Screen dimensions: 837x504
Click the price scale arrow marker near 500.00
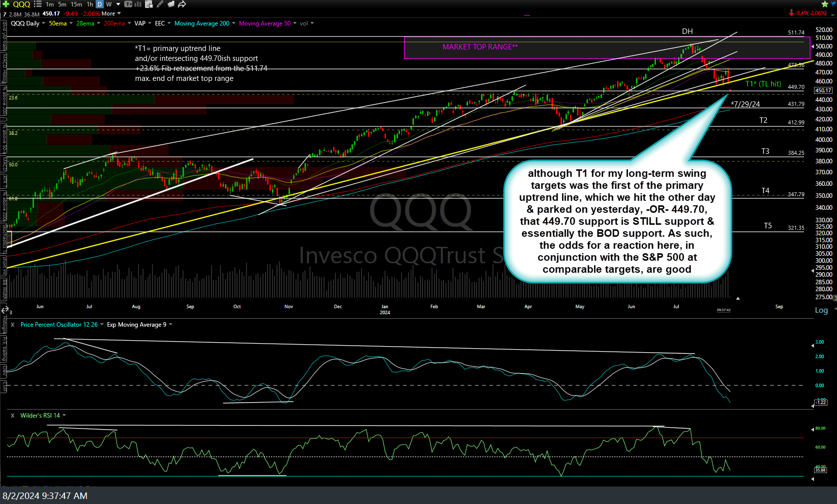pyautogui.click(x=812, y=46)
